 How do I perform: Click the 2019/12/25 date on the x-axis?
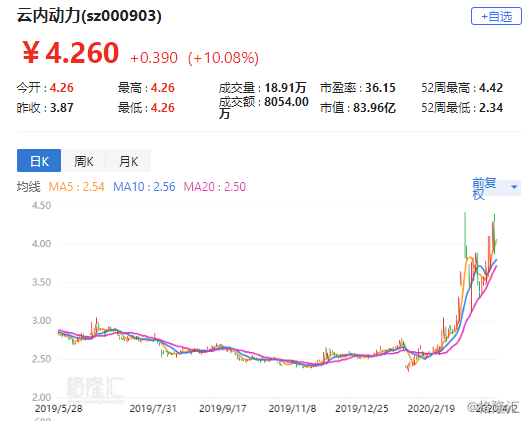tap(362, 409)
